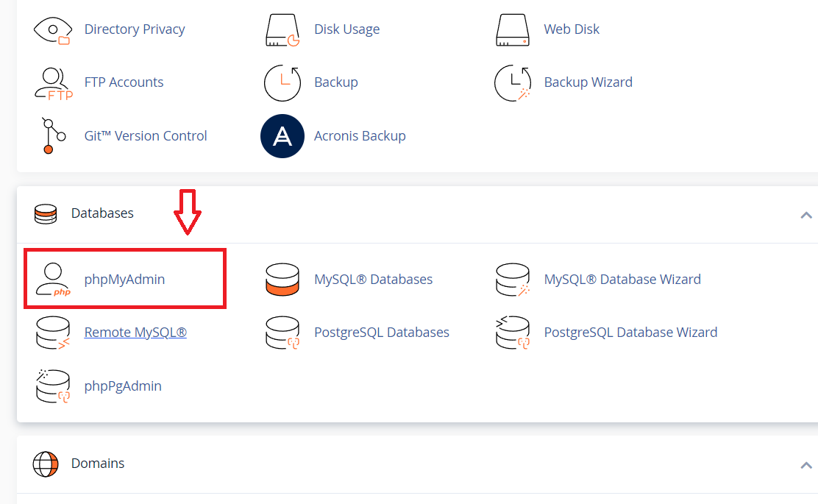
Task: Open the Acronis Backup icon
Action: (282, 136)
